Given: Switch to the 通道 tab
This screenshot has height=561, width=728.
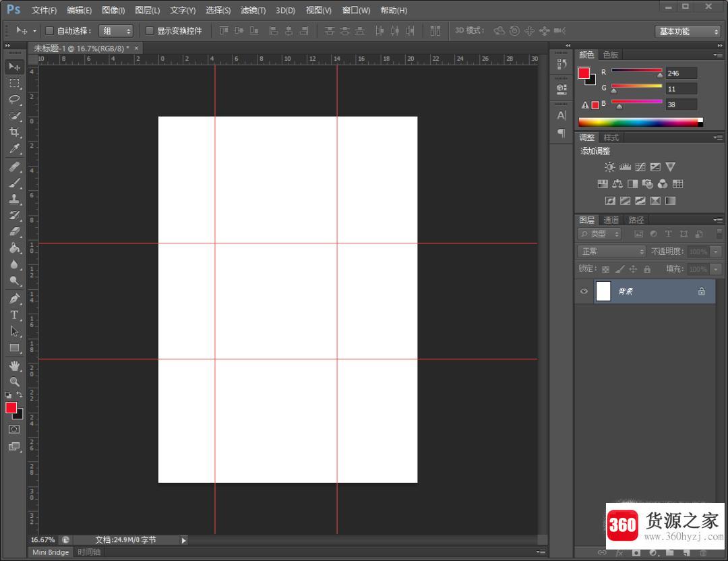Looking at the screenshot, I should pos(611,220).
